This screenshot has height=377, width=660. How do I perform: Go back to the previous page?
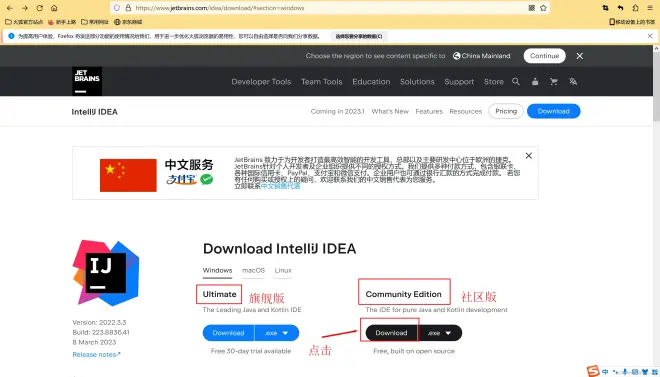(10, 8)
